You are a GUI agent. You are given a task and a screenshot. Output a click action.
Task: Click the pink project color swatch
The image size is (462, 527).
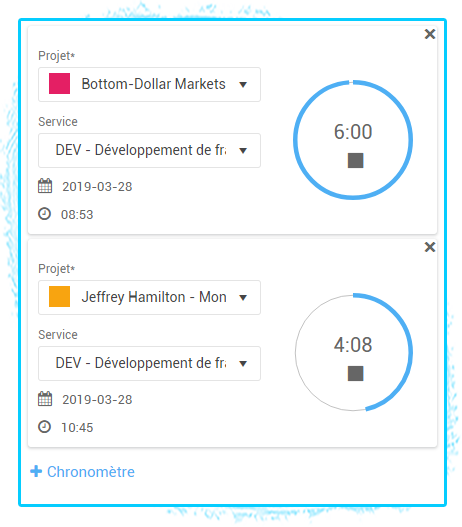59,83
